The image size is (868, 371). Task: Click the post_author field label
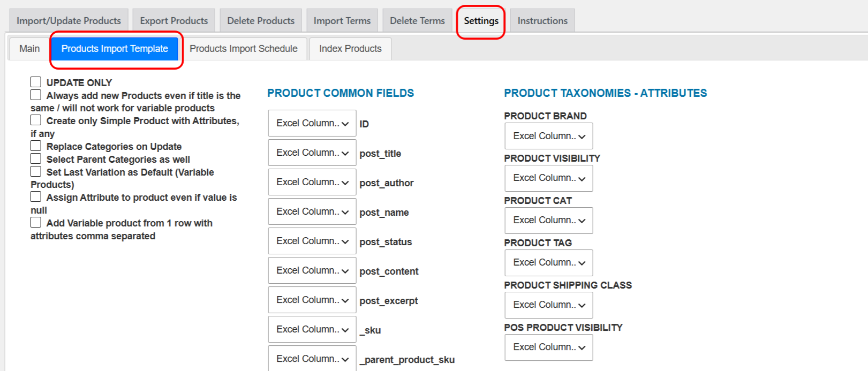[x=387, y=183]
